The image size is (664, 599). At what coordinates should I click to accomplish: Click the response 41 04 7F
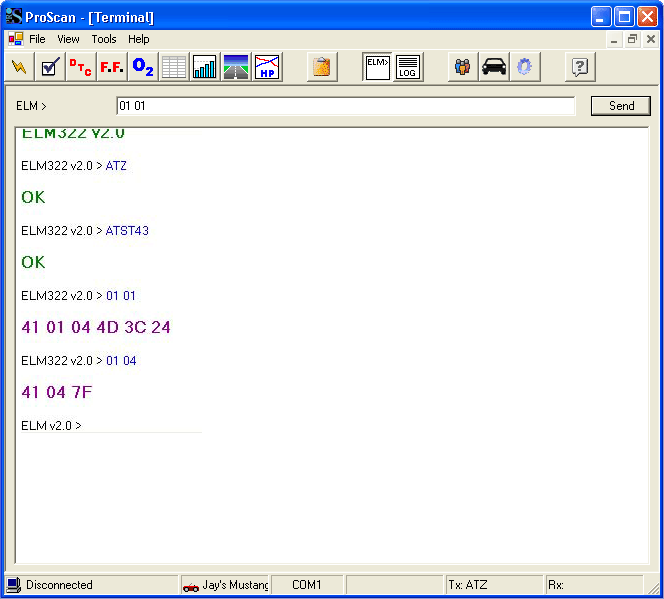[x=56, y=392]
